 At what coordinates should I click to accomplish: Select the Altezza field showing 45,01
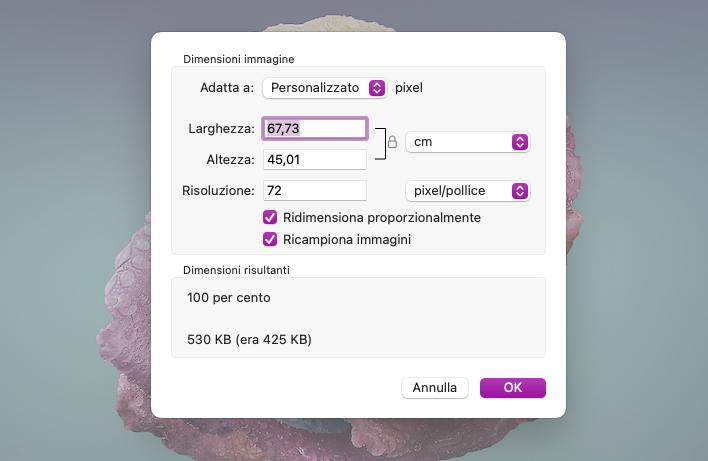click(x=314, y=160)
